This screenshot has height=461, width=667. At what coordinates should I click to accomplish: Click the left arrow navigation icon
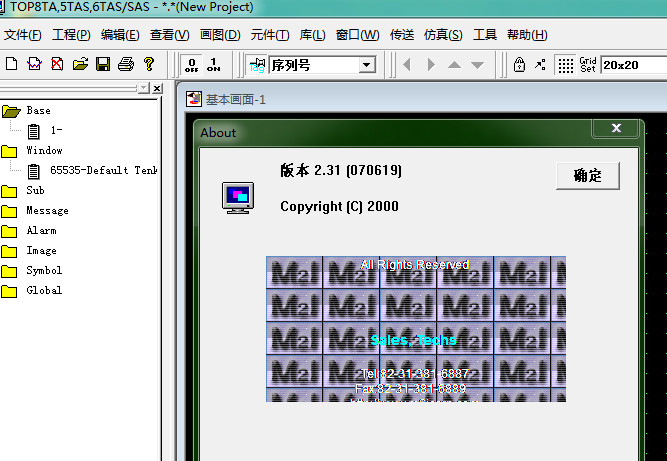pyautogui.click(x=407, y=65)
